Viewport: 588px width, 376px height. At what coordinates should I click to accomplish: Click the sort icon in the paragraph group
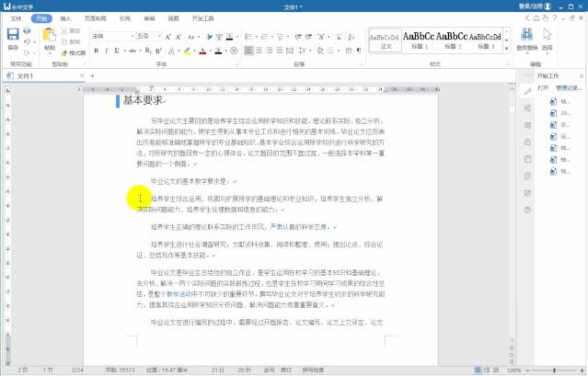pos(351,37)
